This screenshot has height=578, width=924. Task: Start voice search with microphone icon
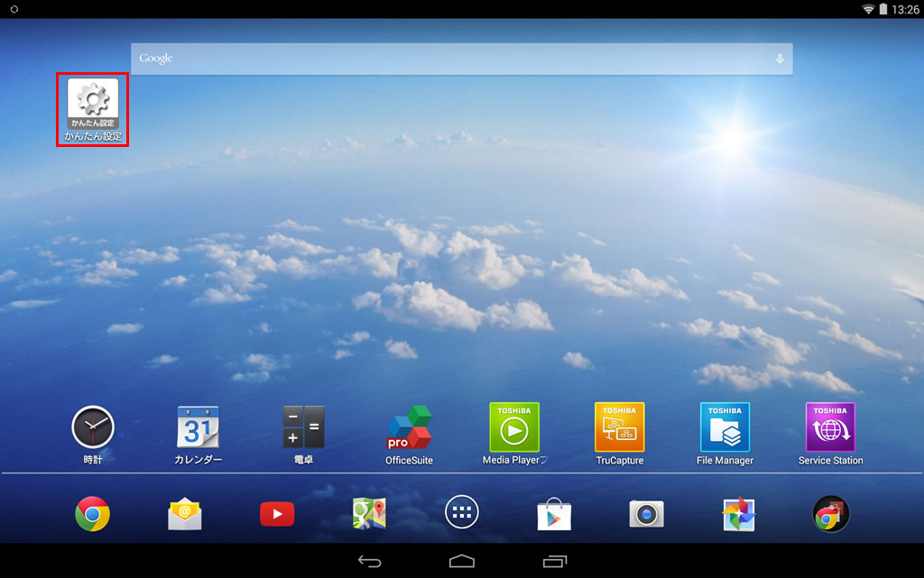coord(780,59)
